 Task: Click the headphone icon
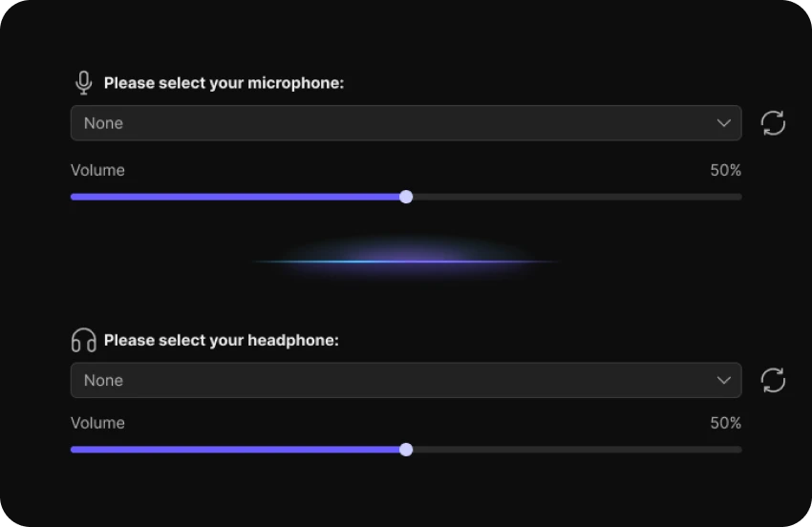pos(84,340)
